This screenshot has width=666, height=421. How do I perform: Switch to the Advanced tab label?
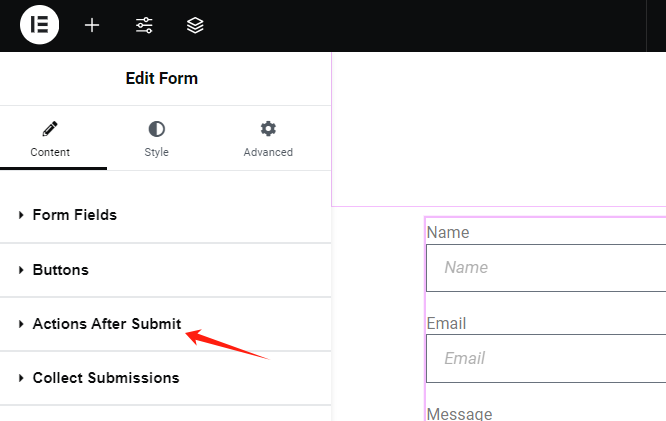click(268, 152)
